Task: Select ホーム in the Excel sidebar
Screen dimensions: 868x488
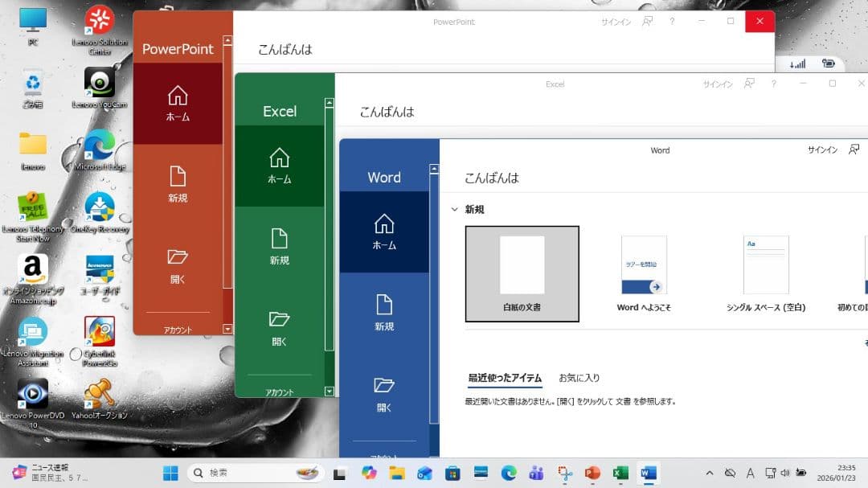Action: 279,166
